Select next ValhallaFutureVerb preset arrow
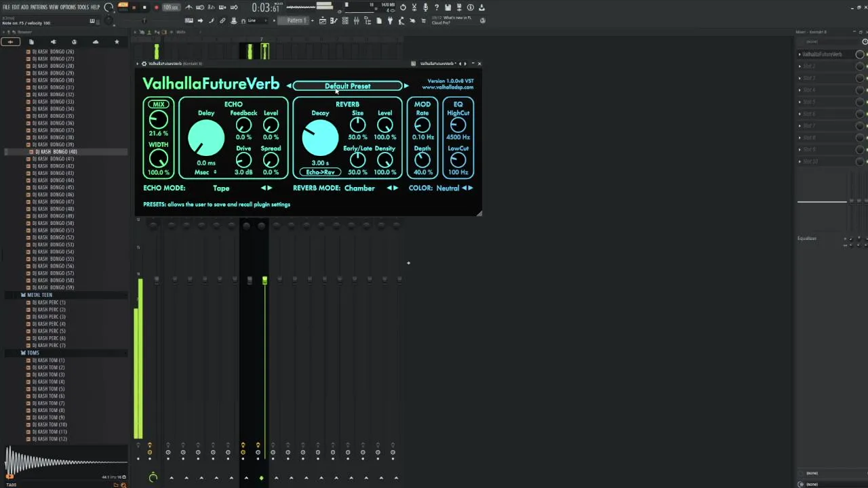 (x=406, y=86)
